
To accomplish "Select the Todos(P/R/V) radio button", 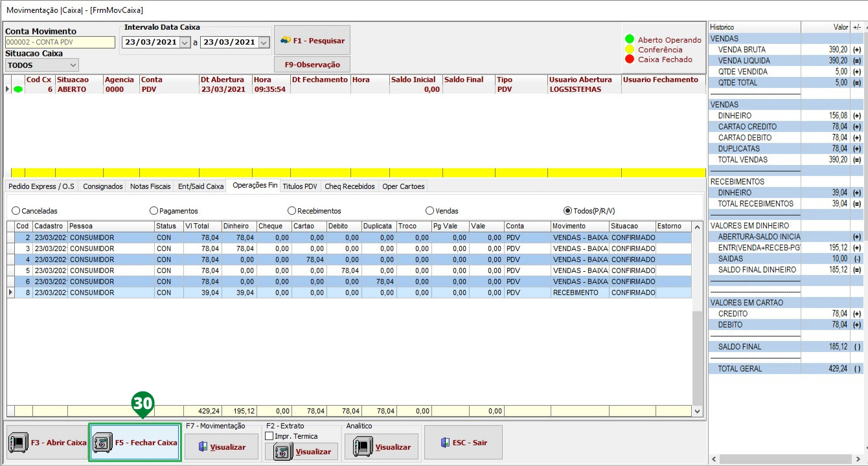I will click(x=567, y=211).
